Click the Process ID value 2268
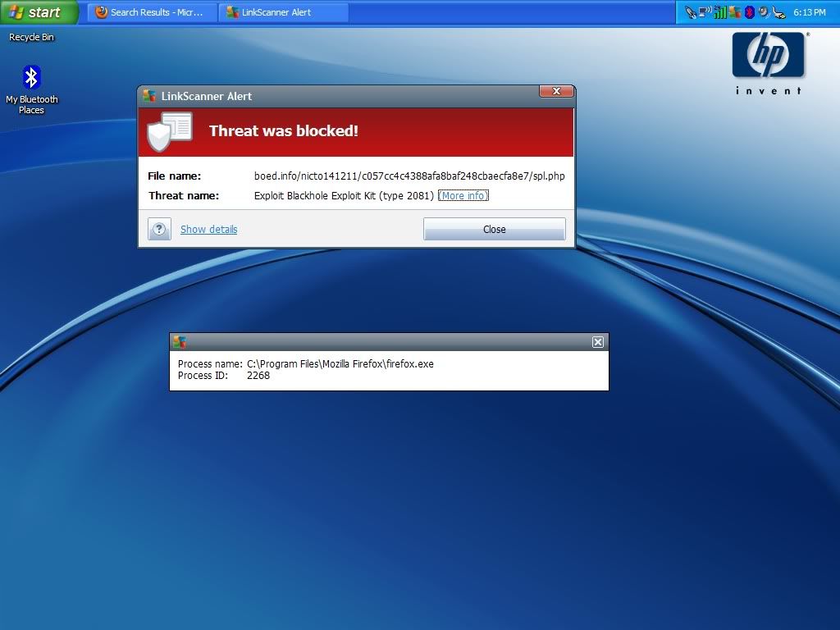840x630 pixels. click(258, 376)
